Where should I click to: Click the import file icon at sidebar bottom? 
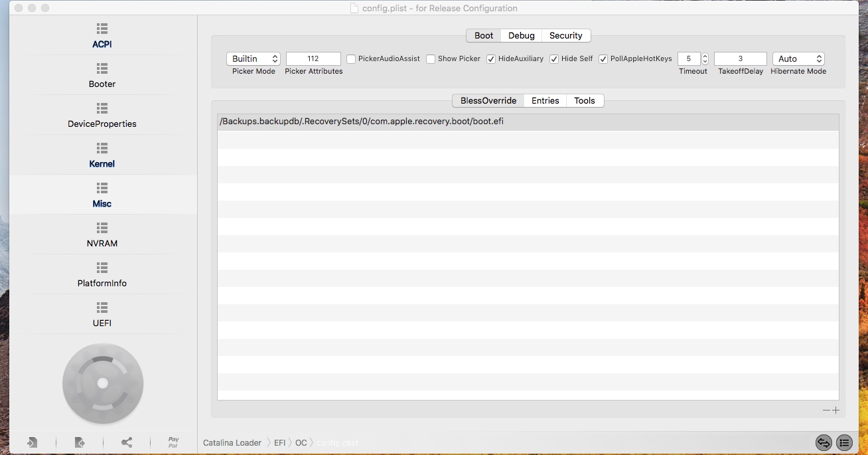[32, 442]
